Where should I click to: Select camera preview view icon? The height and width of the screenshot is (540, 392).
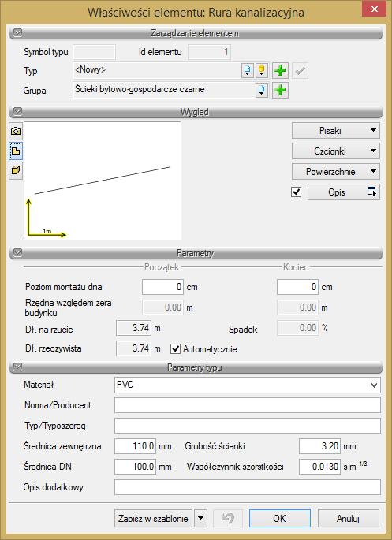pyautogui.click(x=16, y=131)
